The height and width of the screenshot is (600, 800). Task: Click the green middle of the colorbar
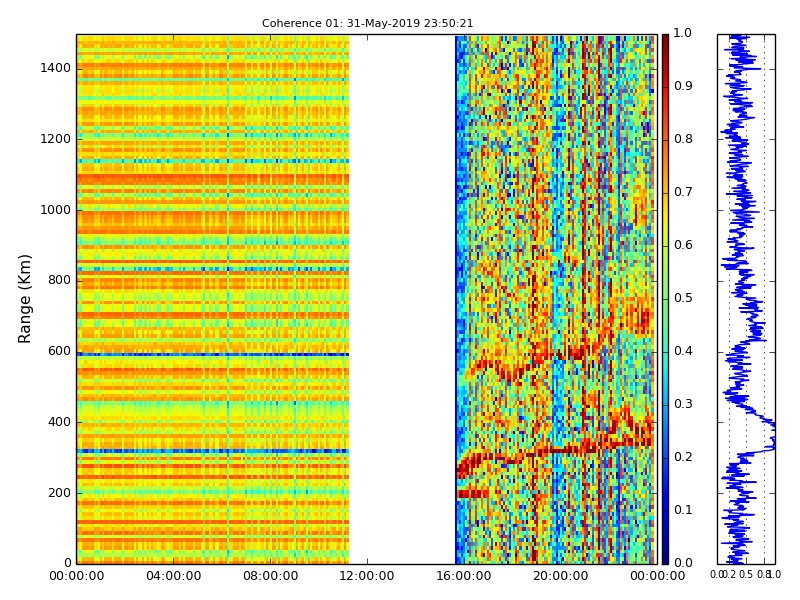(665, 299)
